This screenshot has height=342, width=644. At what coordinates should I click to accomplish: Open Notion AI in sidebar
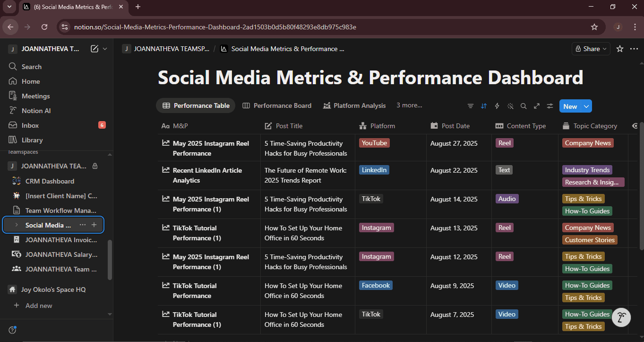[36, 111]
